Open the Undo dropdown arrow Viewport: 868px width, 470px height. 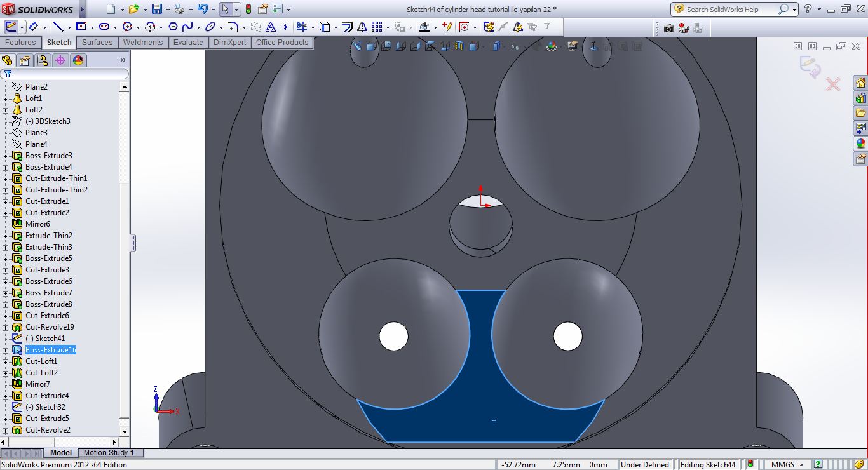coord(213,10)
